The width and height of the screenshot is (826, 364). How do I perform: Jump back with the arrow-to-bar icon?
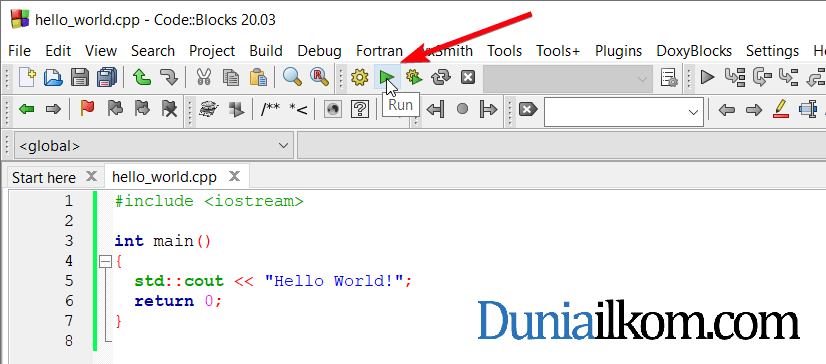pos(435,110)
